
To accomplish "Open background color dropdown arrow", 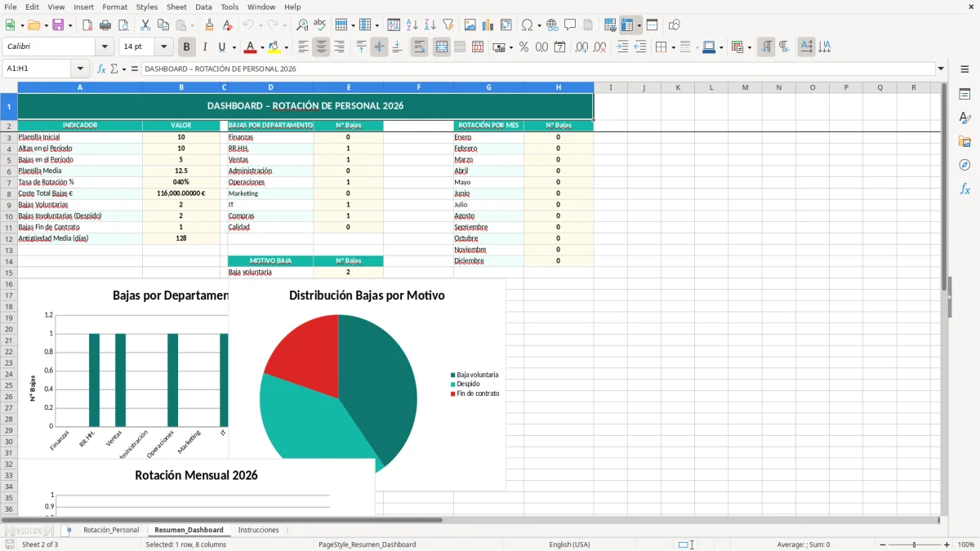I will point(286,47).
